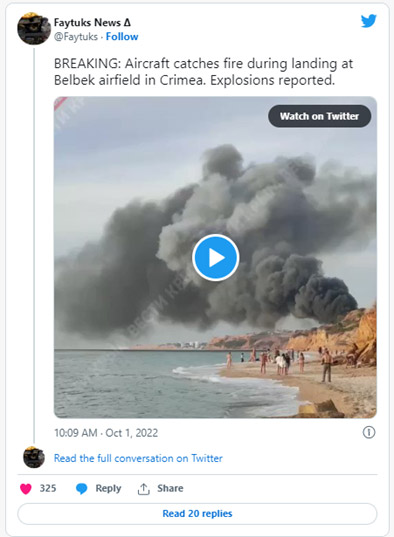Click the @Faytuks handle
Image resolution: width=394 pixels, height=537 pixels.
pos(76,37)
